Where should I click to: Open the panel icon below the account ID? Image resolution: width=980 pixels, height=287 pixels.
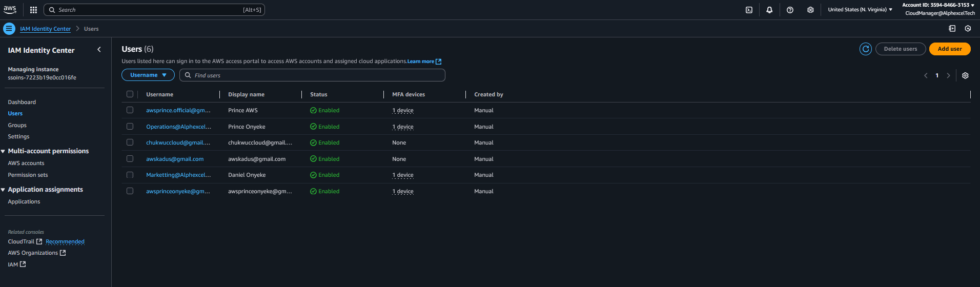coord(952,29)
